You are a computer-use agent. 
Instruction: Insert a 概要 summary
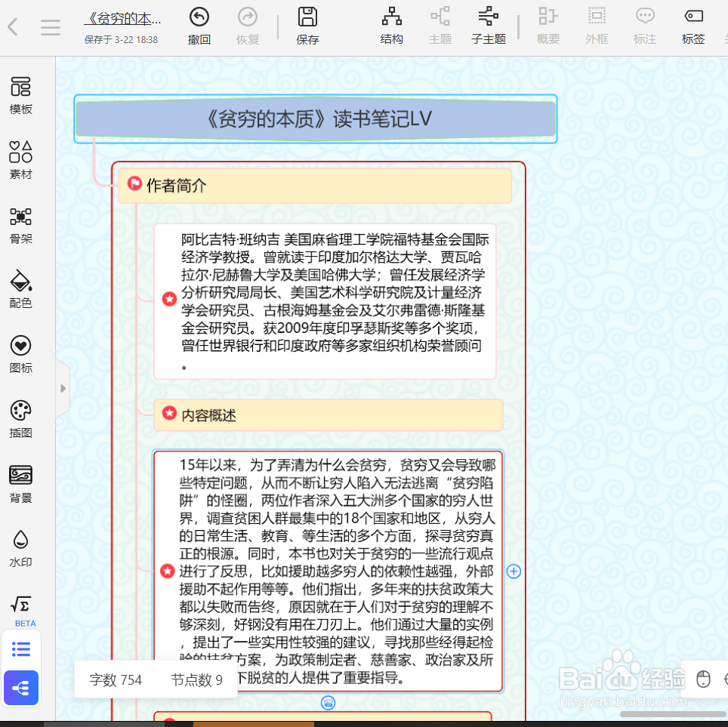(x=548, y=26)
